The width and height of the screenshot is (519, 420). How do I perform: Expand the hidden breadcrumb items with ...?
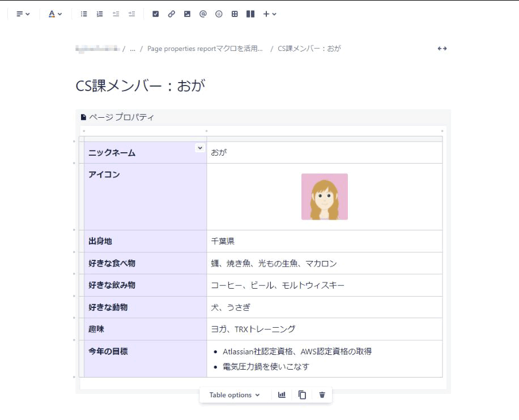tap(132, 49)
